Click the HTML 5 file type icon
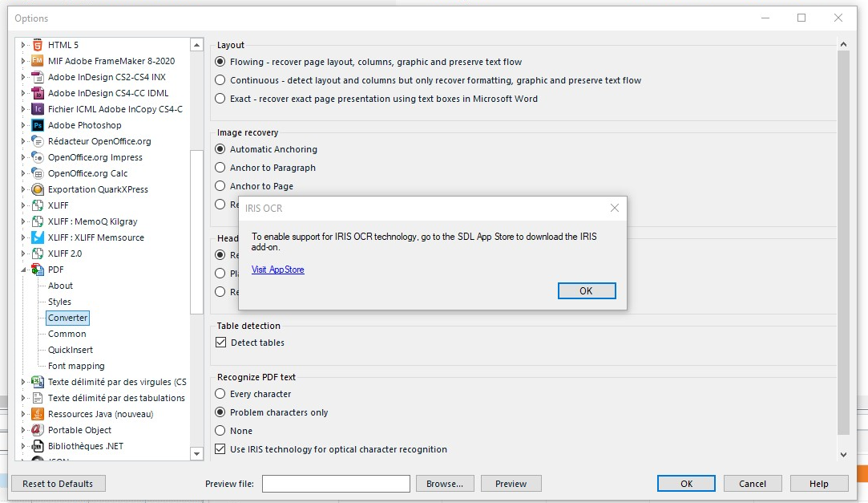Screen dimensions: 868x503 (x=38, y=45)
